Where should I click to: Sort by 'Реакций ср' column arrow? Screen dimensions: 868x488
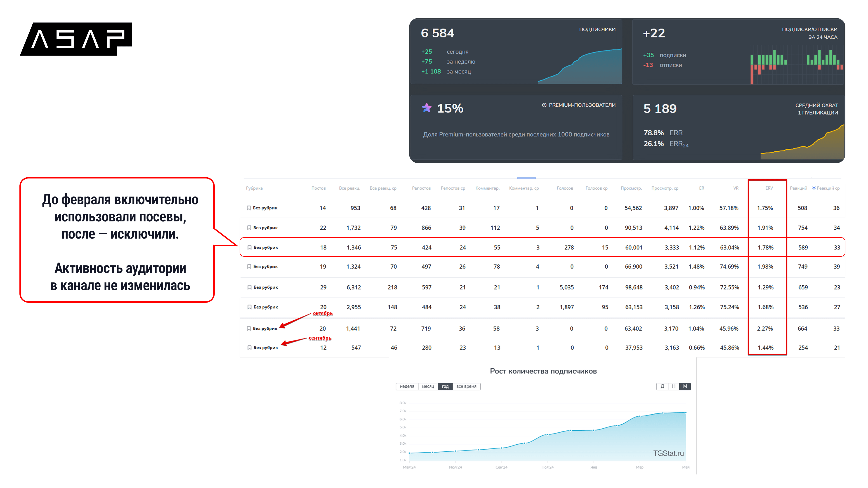coord(814,188)
